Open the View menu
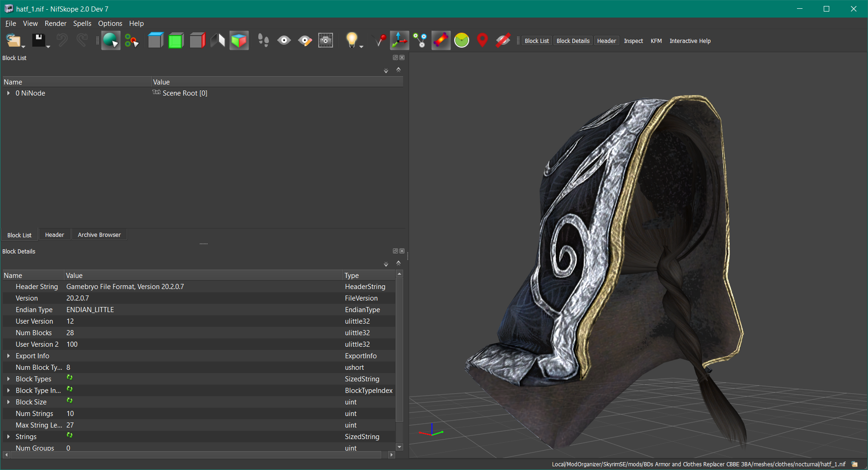Screen dimensions: 868x470 [x=30, y=24]
